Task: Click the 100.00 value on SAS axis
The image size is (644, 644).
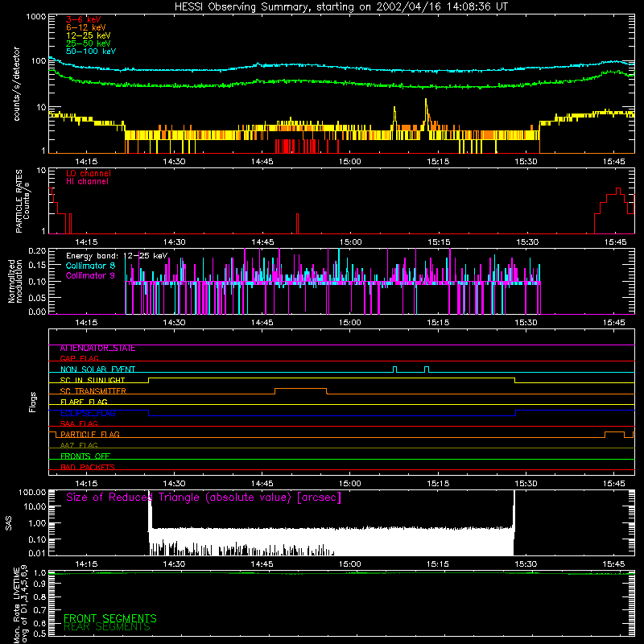Action: point(32,492)
